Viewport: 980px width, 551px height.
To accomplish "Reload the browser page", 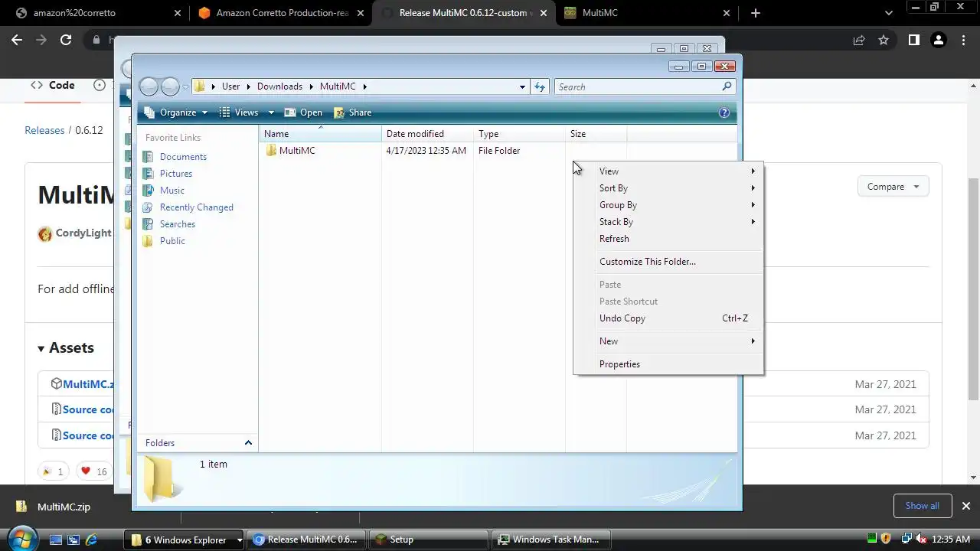I will pyautogui.click(x=66, y=40).
